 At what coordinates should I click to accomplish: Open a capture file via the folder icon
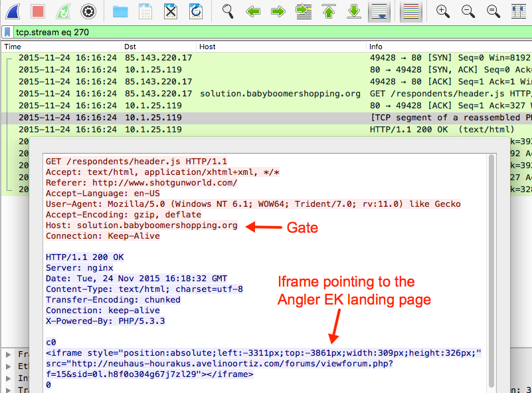tap(120, 11)
